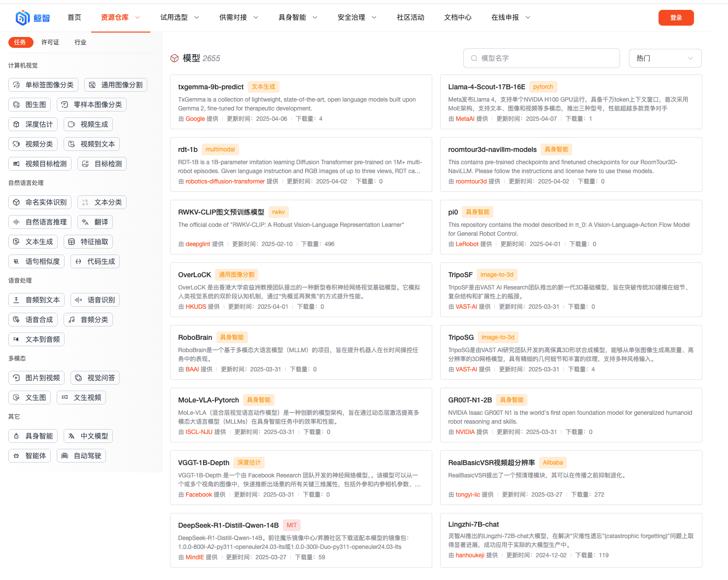Click the icon on the 视频目标检测 tag
This screenshot has height=580, width=728.
click(x=16, y=164)
